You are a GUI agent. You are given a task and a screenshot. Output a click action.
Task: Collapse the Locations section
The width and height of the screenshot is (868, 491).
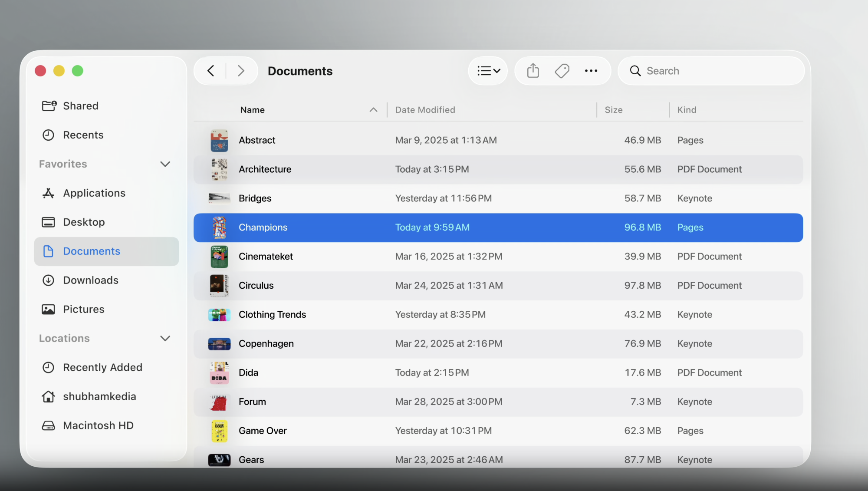tap(165, 338)
